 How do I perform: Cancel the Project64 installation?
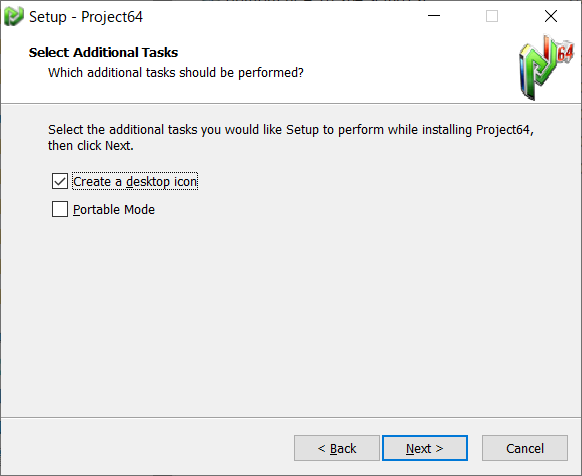(525, 448)
